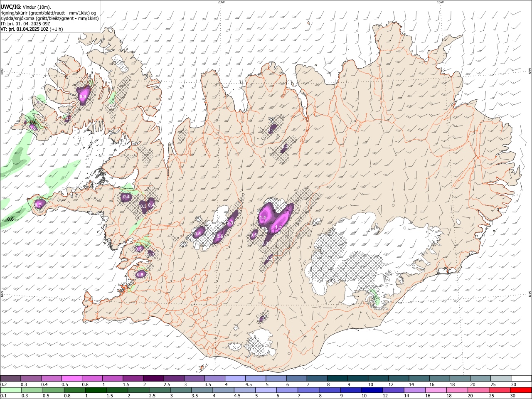Image resolution: width=532 pixels, height=399 pixels.
Task: Click the 1.5–2 magenta-purple swatch in upper legend row
Action: pyautogui.click(x=133, y=378)
